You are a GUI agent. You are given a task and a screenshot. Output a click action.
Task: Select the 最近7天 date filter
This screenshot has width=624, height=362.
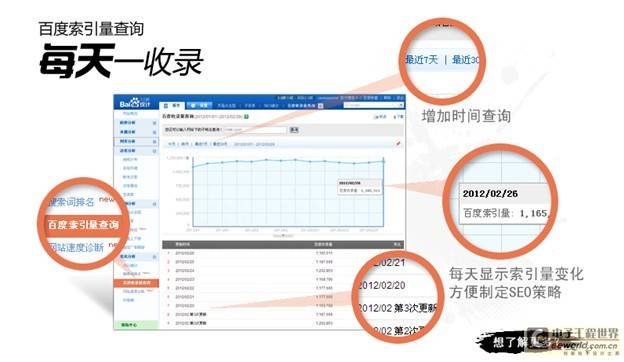point(201,144)
